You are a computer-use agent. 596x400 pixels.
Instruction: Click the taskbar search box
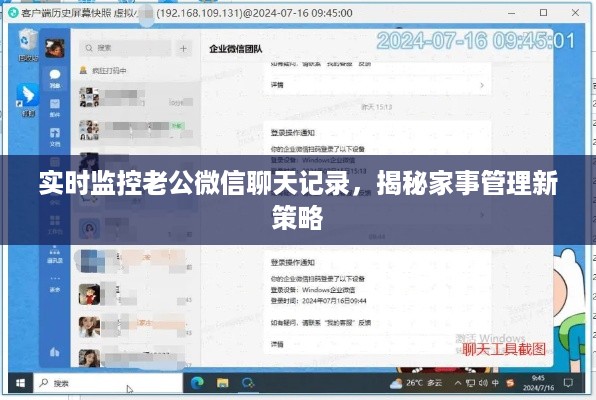click(x=108, y=383)
